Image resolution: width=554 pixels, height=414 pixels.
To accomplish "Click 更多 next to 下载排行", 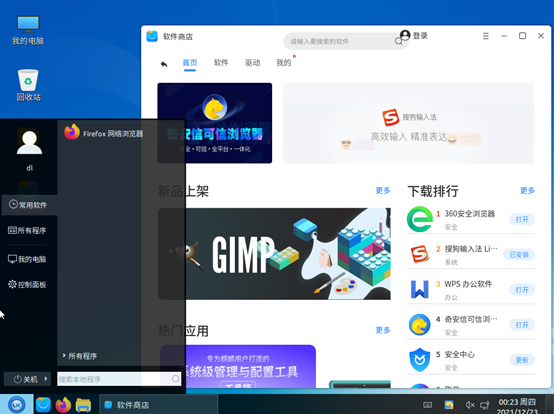I will [528, 191].
